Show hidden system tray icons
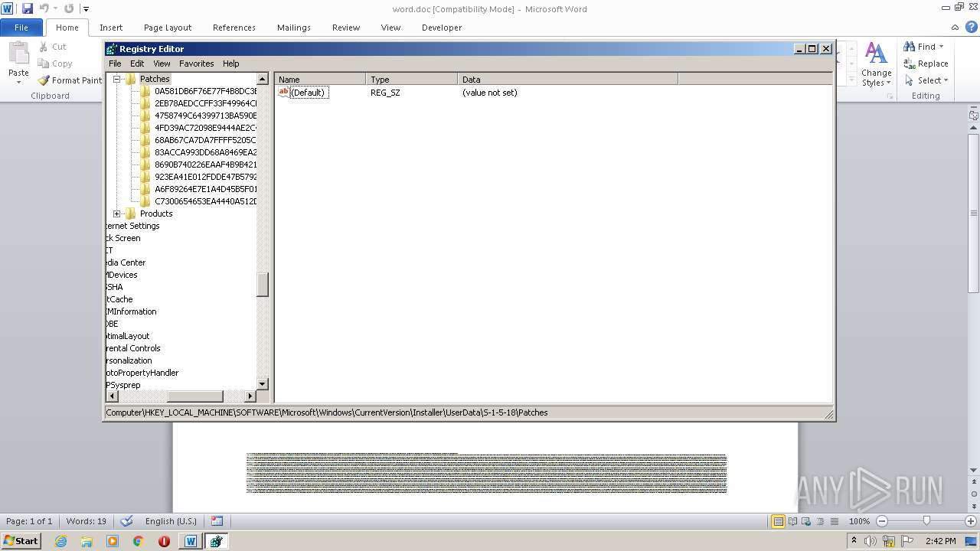Viewport: 980px width, 551px height. point(854,541)
